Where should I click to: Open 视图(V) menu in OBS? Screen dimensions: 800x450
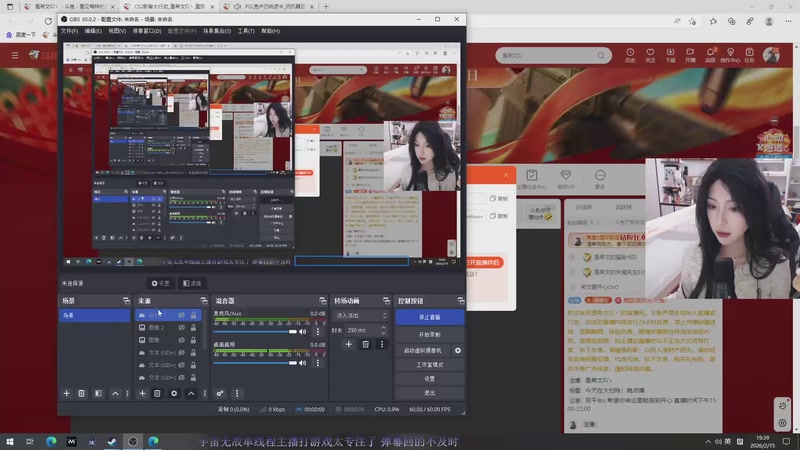tap(117, 31)
